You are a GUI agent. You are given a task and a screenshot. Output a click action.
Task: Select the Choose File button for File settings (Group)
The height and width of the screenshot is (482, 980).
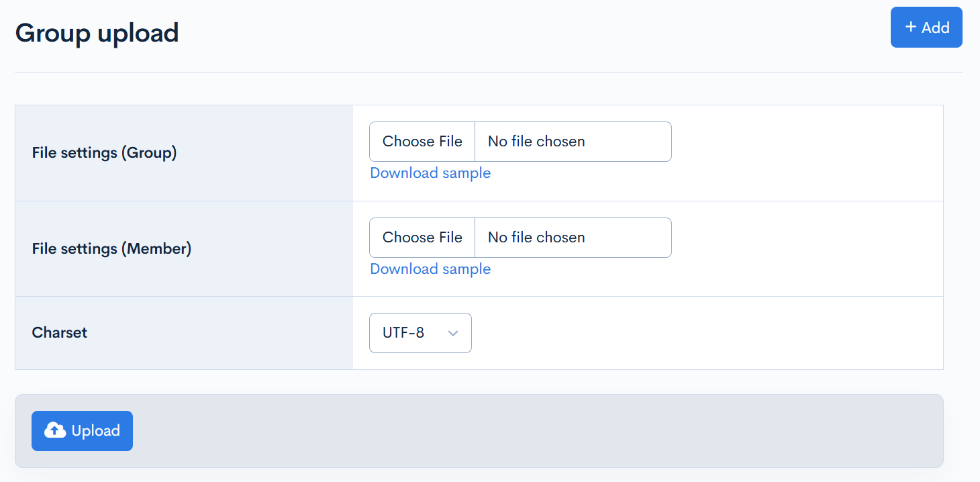click(422, 141)
